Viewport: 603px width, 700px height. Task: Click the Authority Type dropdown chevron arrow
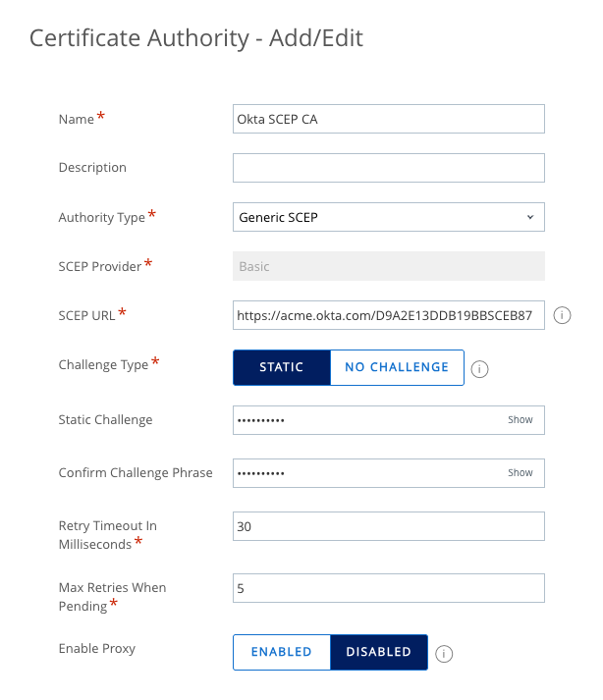pyautogui.click(x=530, y=217)
